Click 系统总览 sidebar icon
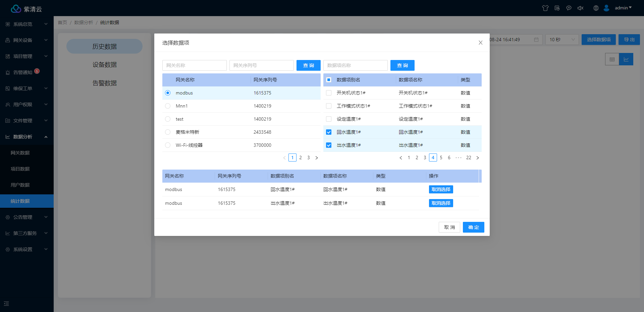This screenshot has width=644, height=312. [x=8, y=24]
